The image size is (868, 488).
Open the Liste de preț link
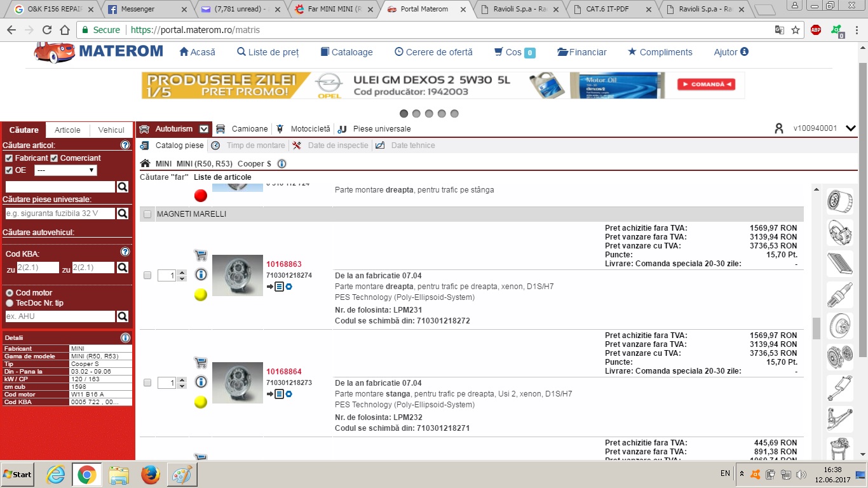pyautogui.click(x=268, y=52)
